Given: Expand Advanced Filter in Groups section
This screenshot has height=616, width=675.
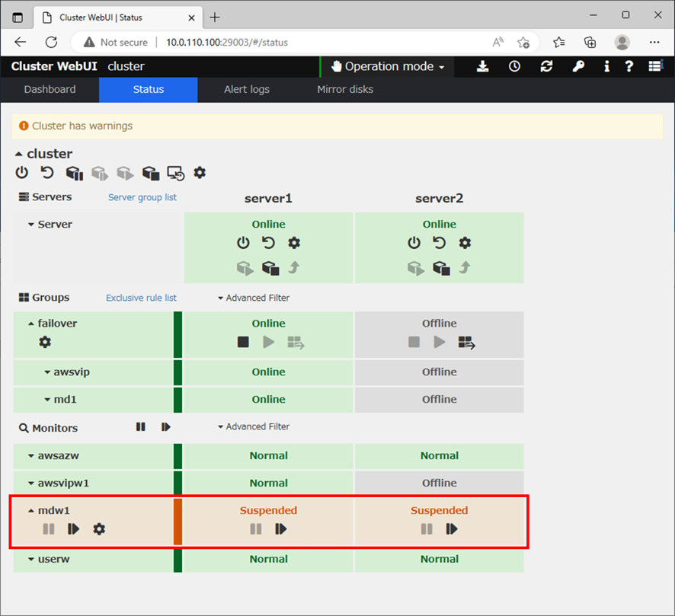Looking at the screenshot, I should [x=254, y=298].
